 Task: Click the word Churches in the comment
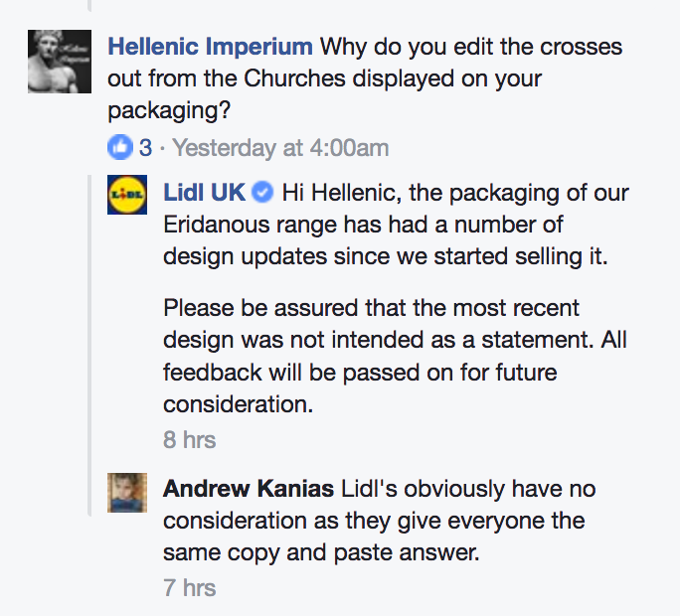point(295,78)
